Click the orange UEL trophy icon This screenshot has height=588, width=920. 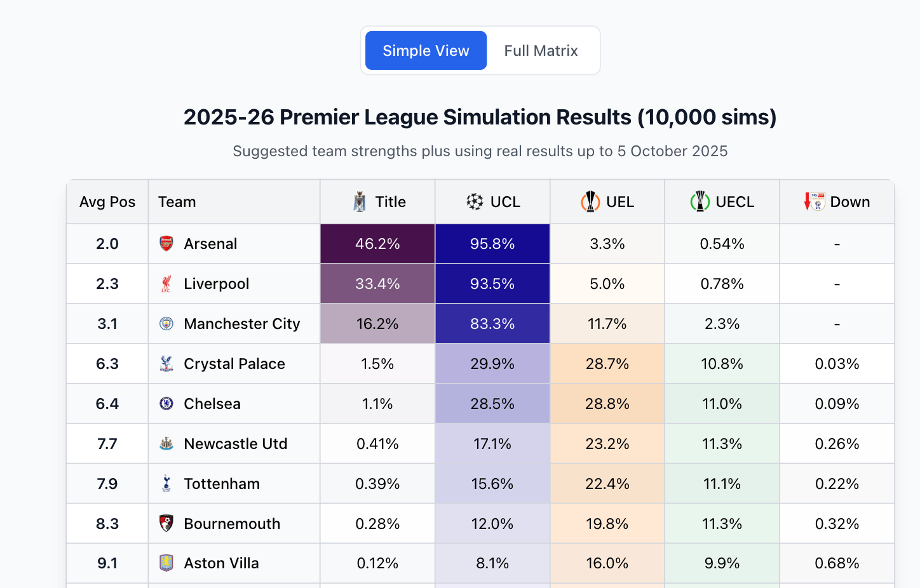pyautogui.click(x=590, y=202)
